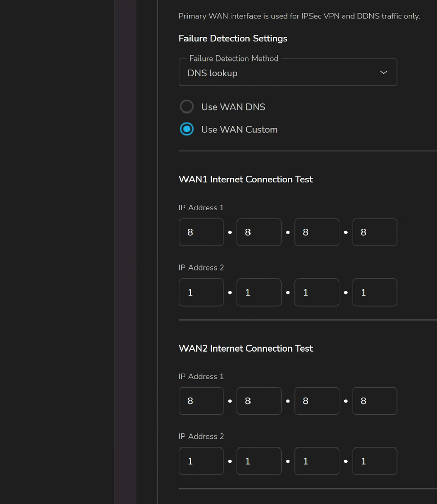Click third octet of WAN1 IP Address 1
Screen dimensions: 437x504
click(x=317, y=232)
